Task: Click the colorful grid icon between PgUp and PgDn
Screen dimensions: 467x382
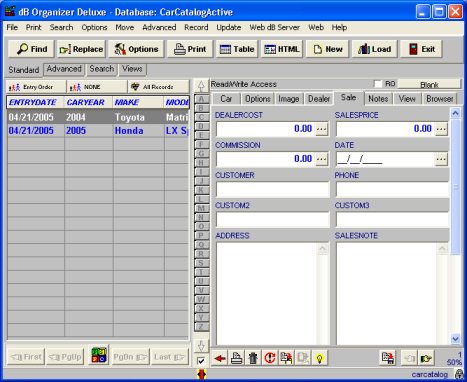Action: coord(99,355)
